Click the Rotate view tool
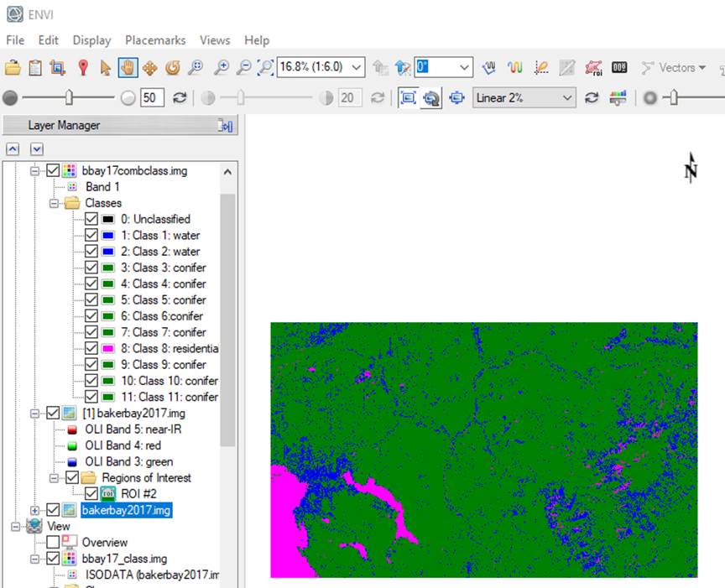 (173, 67)
